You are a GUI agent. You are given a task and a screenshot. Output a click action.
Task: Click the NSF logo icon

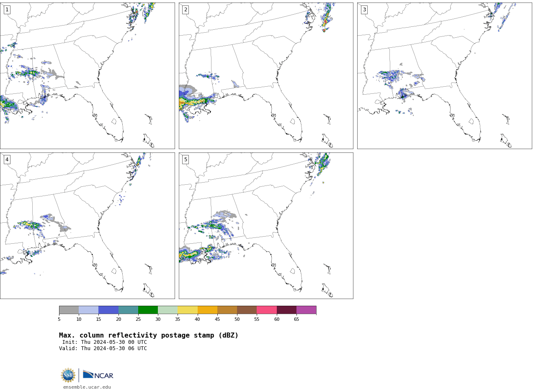pyautogui.click(x=68, y=375)
